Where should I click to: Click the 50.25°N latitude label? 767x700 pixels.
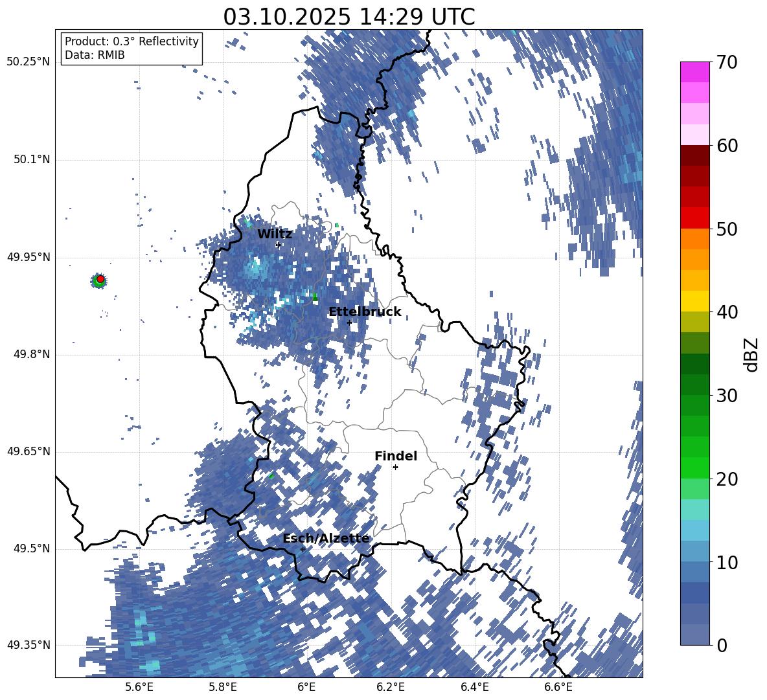29,62
